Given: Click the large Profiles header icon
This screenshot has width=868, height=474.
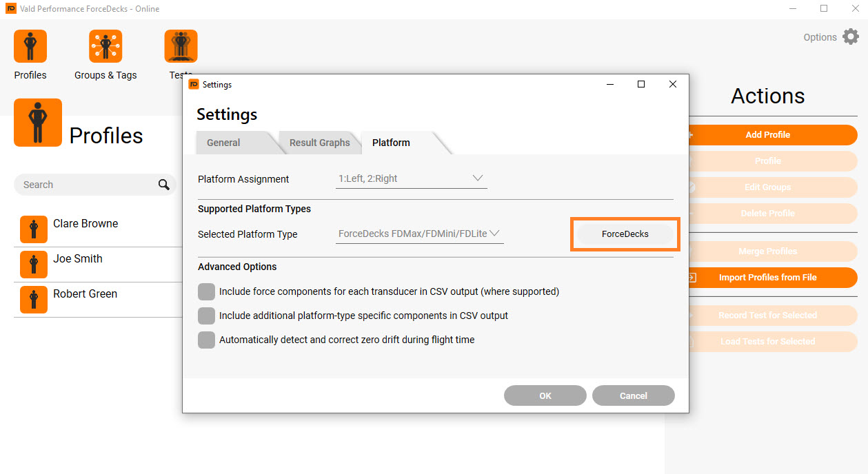Looking at the screenshot, I should [38, 123].
